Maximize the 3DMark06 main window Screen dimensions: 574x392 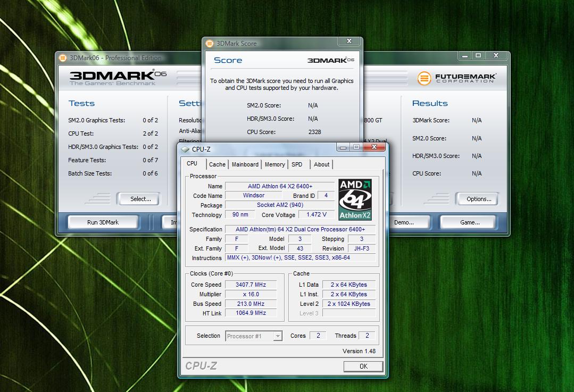[x=478, y=56]
